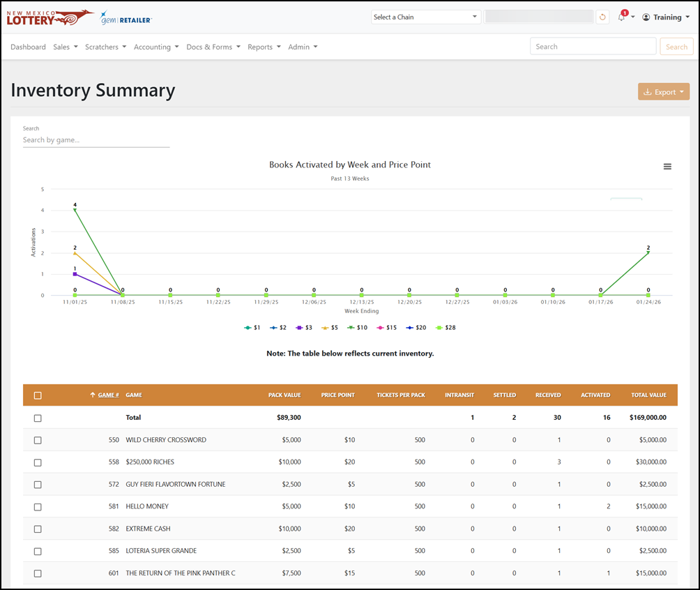The image size is (700, 590).
Task: Expand the Export dropdown button
Action: tap(664, 91)
